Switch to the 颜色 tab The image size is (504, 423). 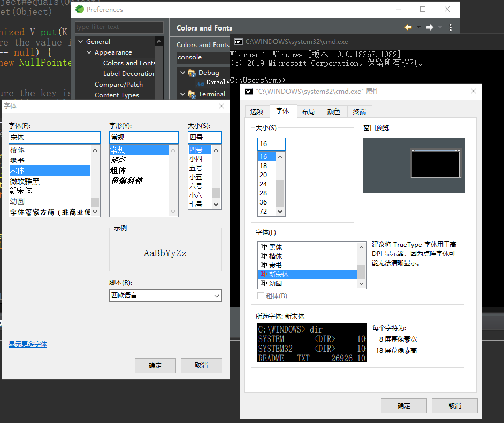(334, 111)
